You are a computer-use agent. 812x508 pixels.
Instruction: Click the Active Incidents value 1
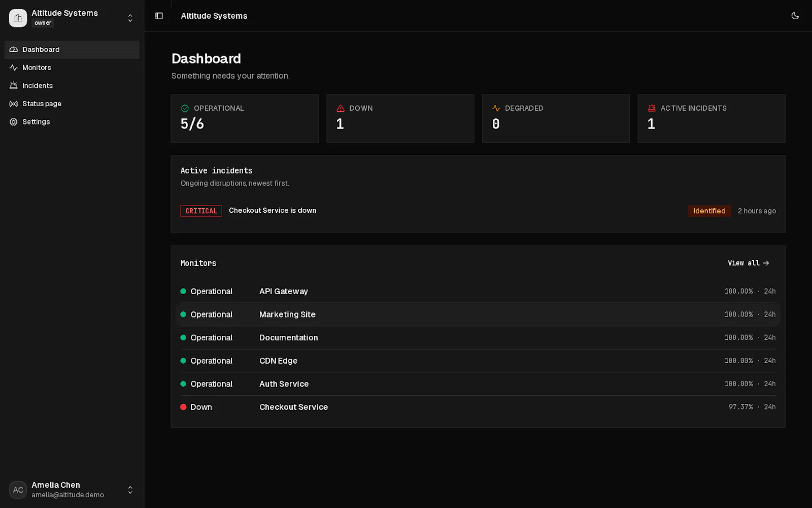651,124
